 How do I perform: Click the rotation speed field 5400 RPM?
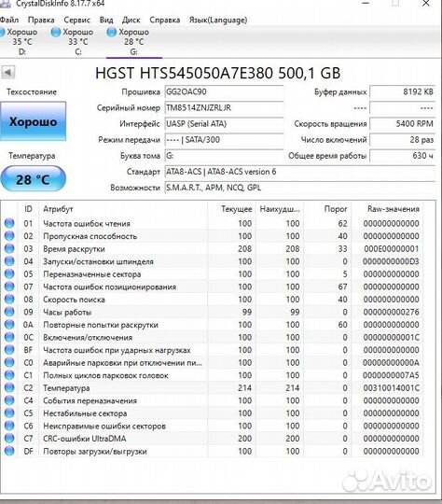coord(403,124)
